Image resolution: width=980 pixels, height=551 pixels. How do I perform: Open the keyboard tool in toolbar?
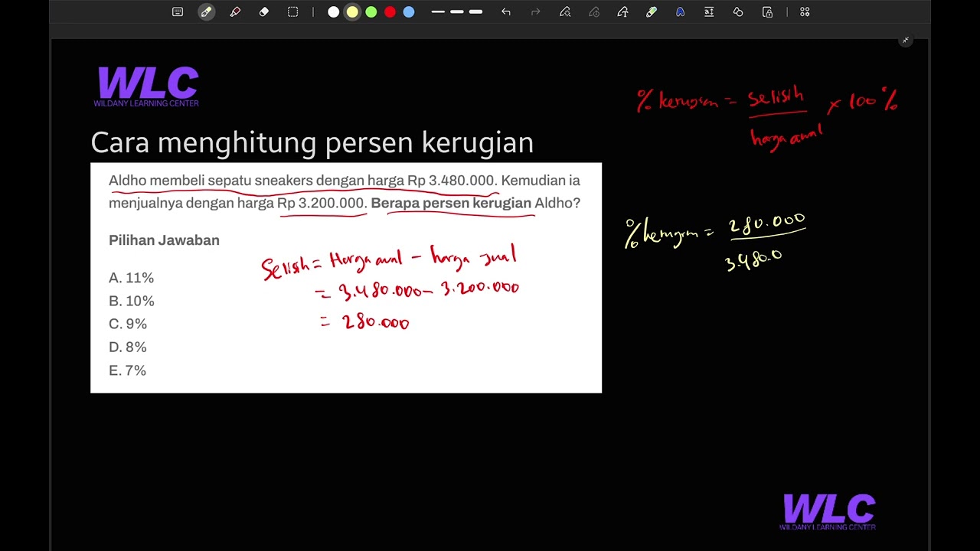click(x=178, y=11)
